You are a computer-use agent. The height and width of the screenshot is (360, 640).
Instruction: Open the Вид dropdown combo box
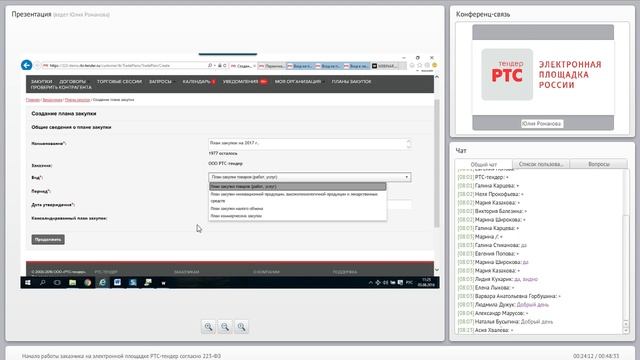(310, 177)
